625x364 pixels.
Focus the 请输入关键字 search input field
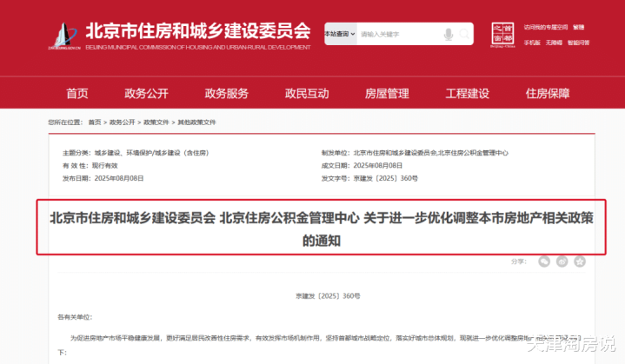click(x=399, y=34)
